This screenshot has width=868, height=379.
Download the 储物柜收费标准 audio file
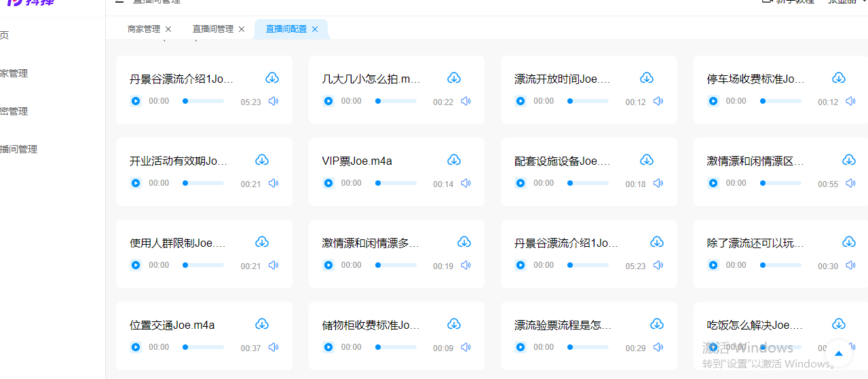coord(454,324)
